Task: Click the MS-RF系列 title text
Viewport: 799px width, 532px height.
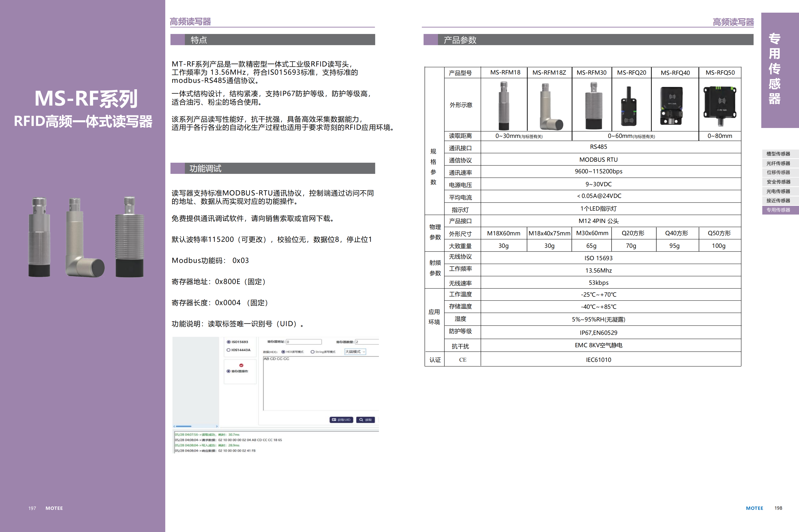Action: tap(86, 99)
